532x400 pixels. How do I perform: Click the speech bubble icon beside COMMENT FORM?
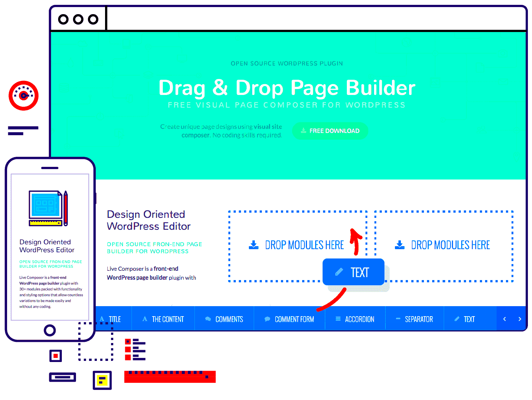[267, 319]
